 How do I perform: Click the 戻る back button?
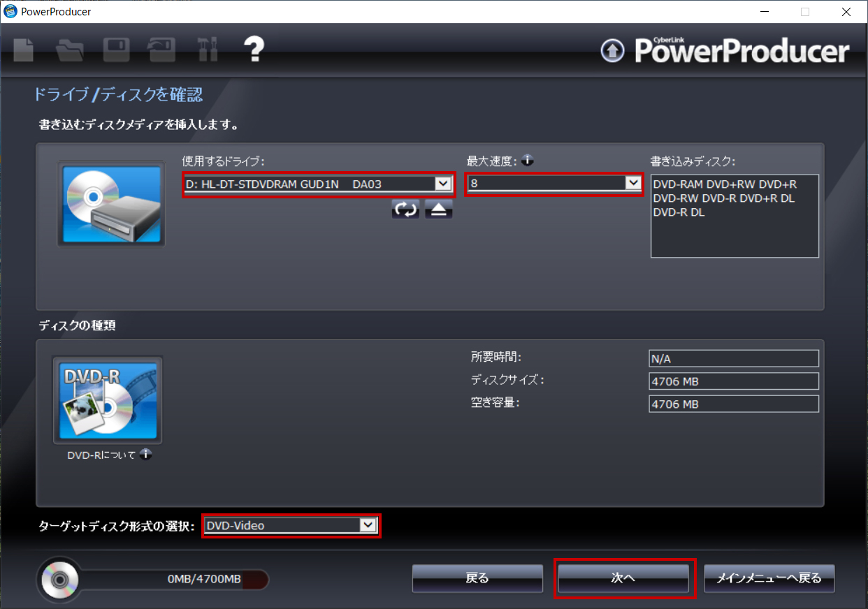tap(477, 578)
